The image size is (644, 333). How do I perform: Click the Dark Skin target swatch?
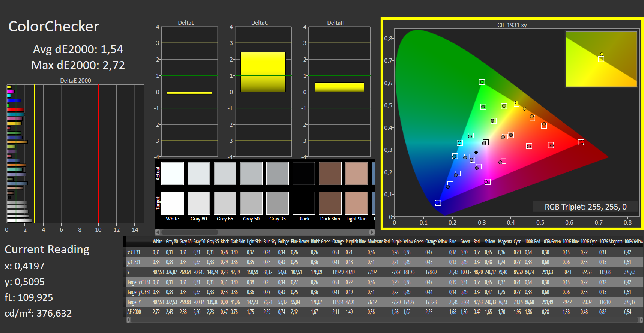click(330, 203)
